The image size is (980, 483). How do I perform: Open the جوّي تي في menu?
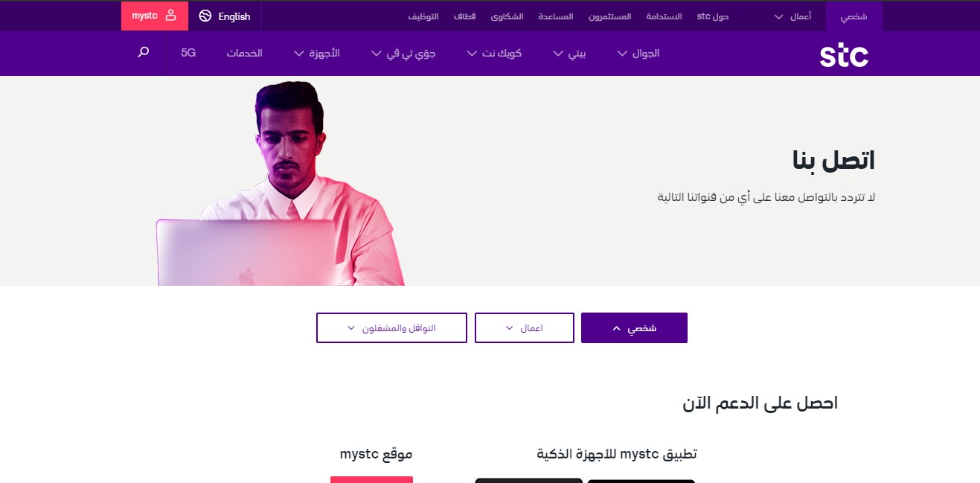[x=403, y=54]
